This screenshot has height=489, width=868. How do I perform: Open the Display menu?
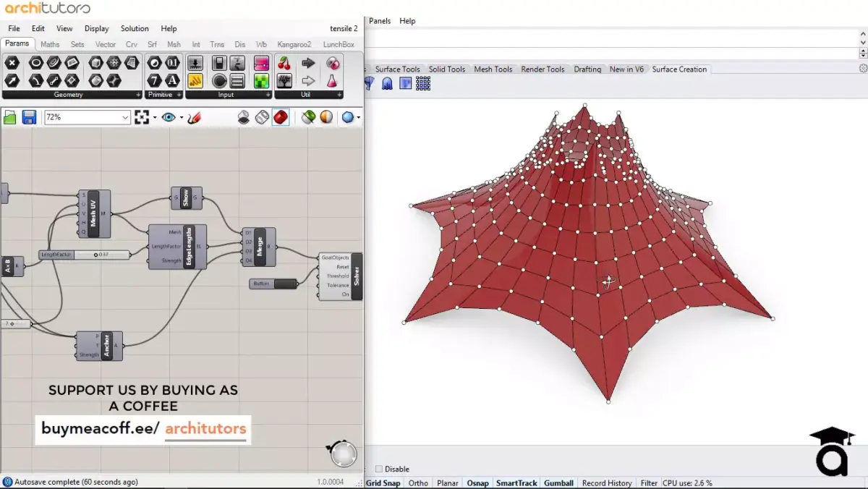pyautogui.click(x=96, y=29)
